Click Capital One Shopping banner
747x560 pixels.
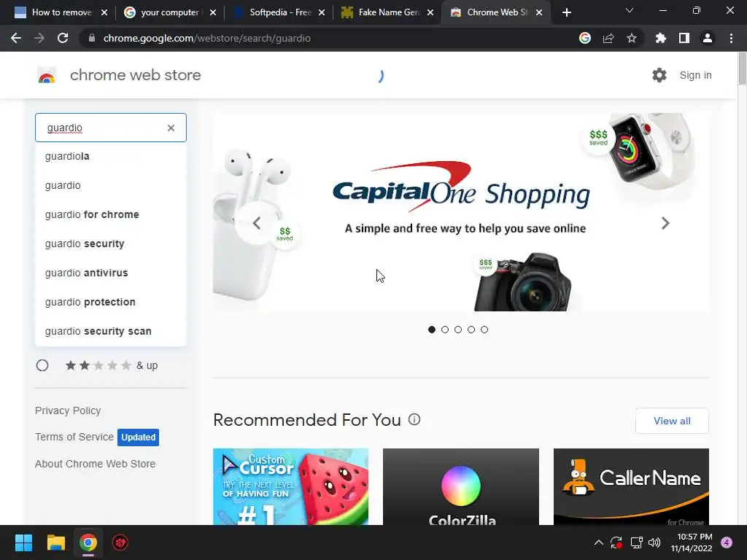461,212
